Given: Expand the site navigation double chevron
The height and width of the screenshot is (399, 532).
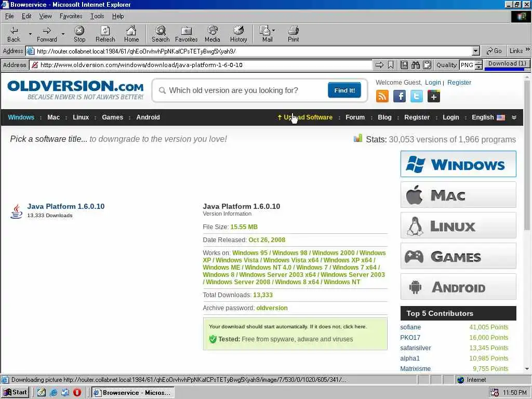Looking at the screenshot, I should pyautogui.click(x=514, y=117).
